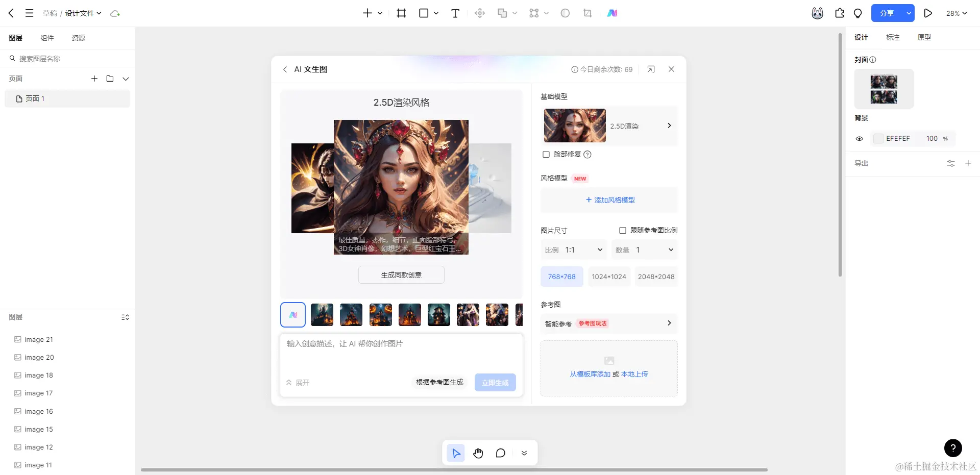This screenshot has width=980, height=475.
Task: Open the plugins icon in the top bar
Action: [x=839, y=13]
